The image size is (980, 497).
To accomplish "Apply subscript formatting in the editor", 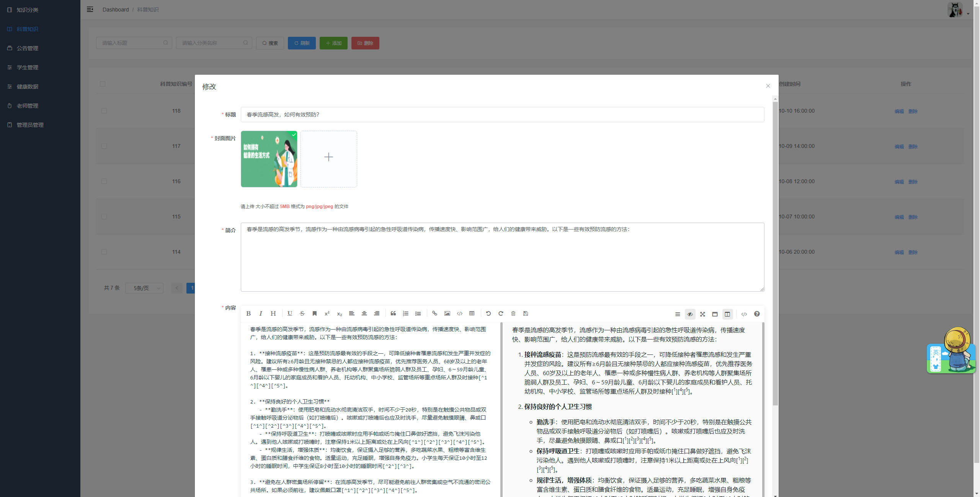I will [x=339, y=313].
